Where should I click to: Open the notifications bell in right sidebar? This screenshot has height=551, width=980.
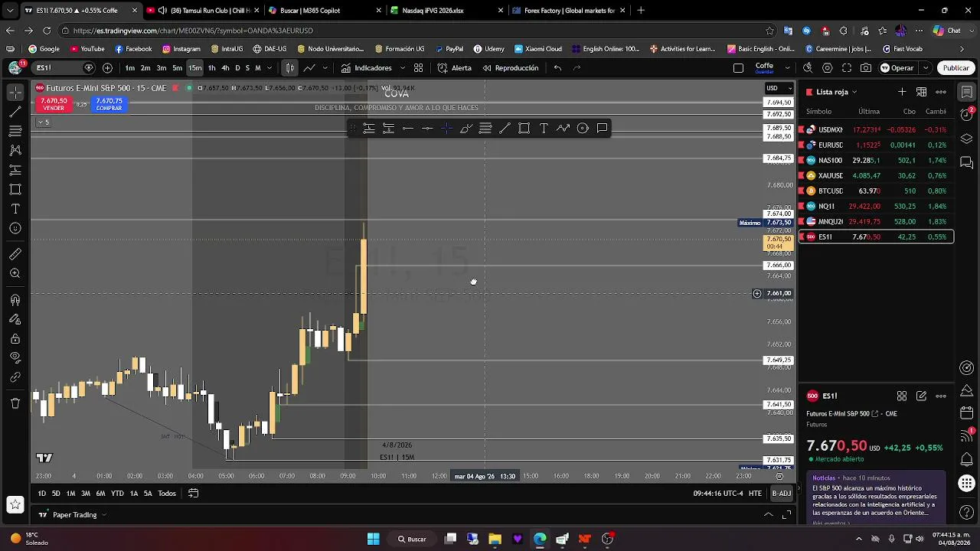pyautogui.click(x=967, y=459)
